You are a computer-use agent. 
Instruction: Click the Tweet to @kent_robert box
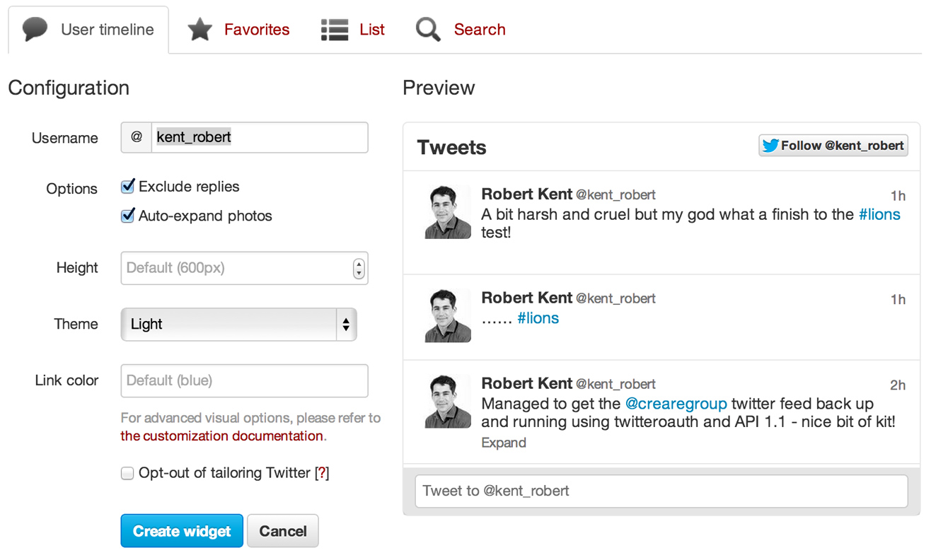(661, 491)
